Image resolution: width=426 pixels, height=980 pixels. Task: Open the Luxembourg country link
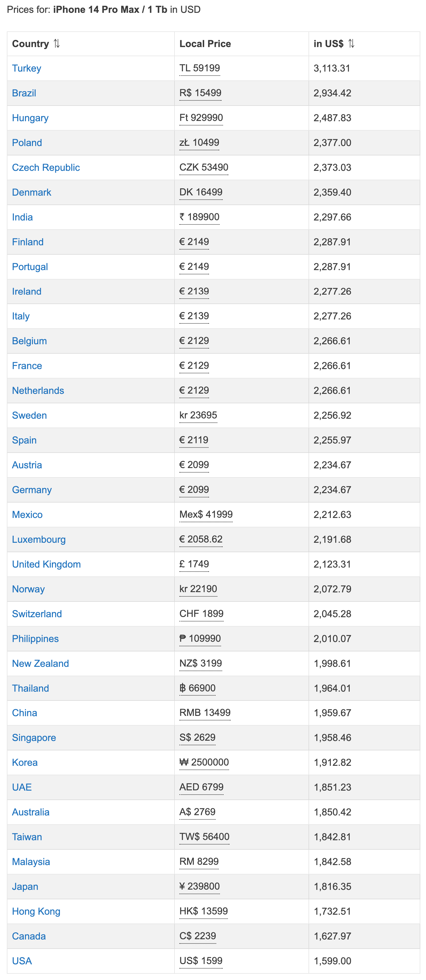pyautogui.click(x=39, y=539)
